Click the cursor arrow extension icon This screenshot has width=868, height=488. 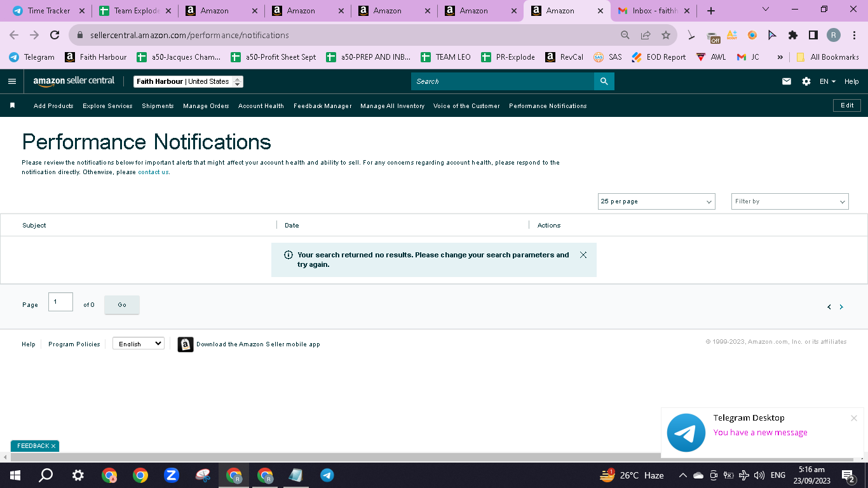773,36
